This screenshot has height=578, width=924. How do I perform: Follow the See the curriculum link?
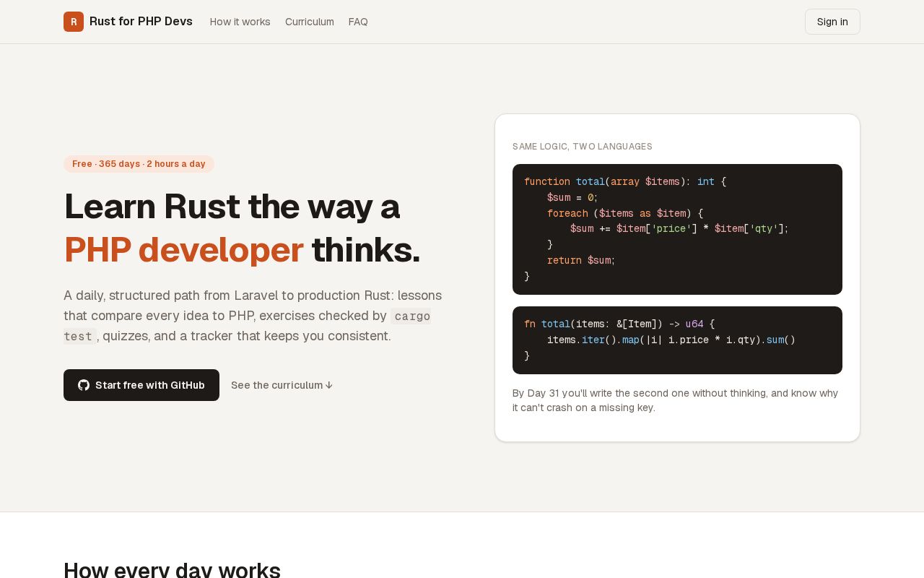[x=282, y=385]
